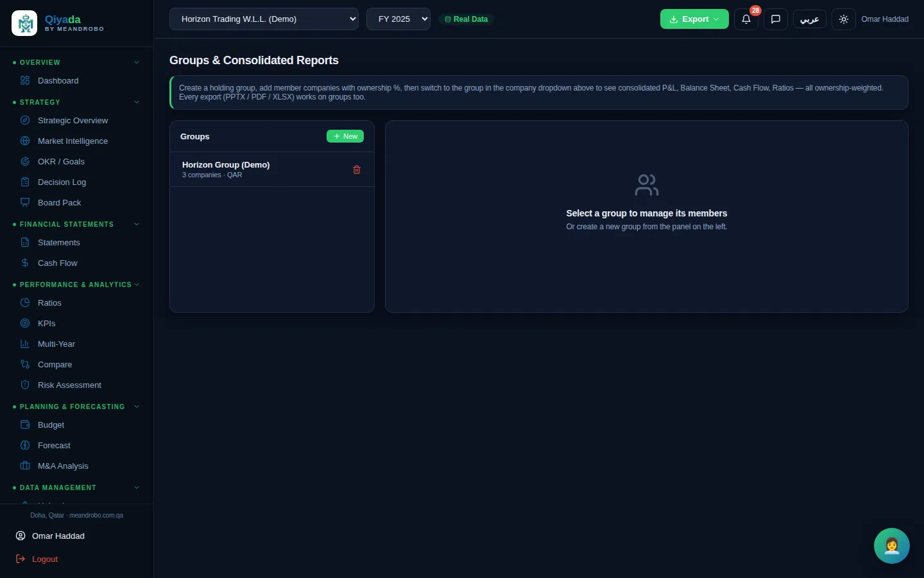
Task: Click the Cash Flow dollar icon
Action: (x=25, y=263)
